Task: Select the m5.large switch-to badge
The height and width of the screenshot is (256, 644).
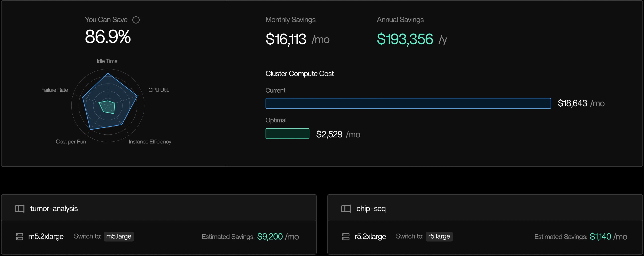Action: tap(119, 237)
